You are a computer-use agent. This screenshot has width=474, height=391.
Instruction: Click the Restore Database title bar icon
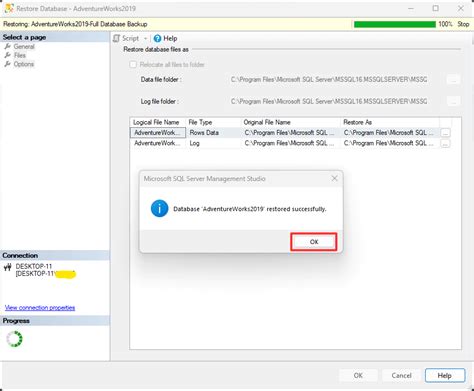point(9,8)
